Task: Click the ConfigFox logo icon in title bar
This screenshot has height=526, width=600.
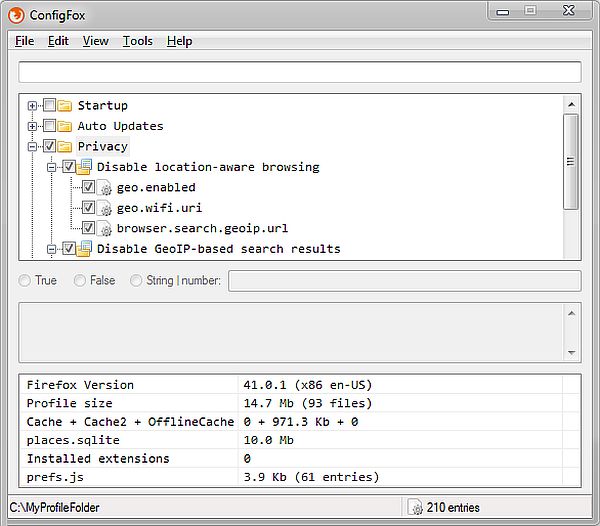Action: pos(16,16)
